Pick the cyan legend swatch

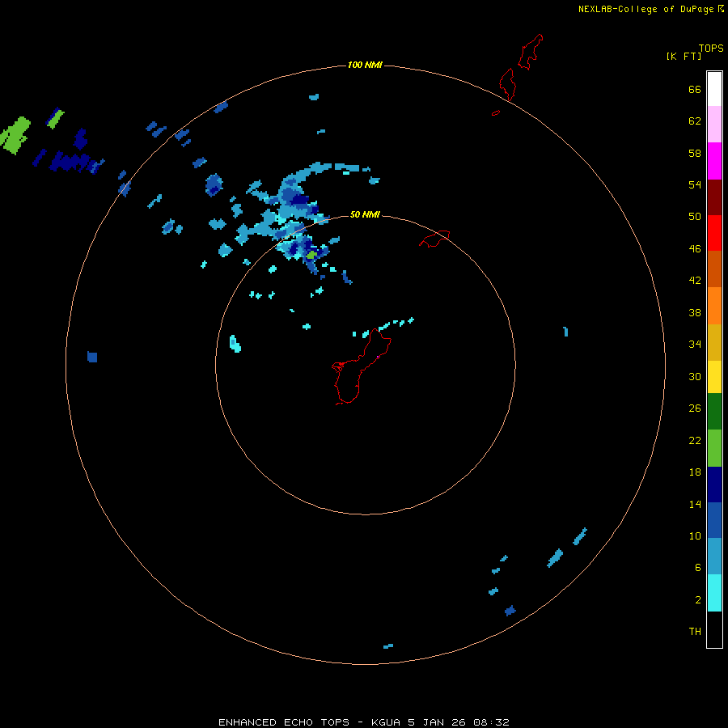(x=714, y=593)
